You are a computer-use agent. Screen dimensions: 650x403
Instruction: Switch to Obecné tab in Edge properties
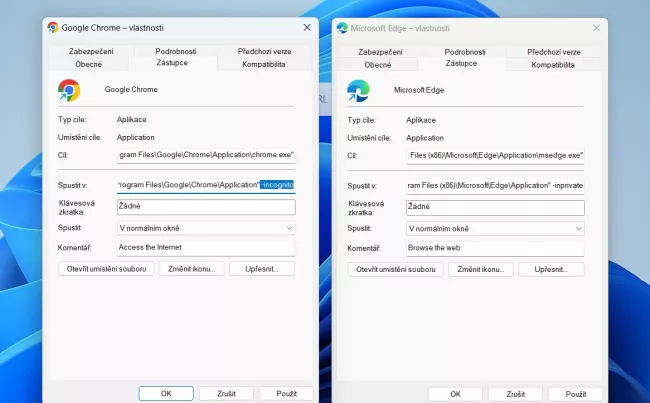pos(378,65)
